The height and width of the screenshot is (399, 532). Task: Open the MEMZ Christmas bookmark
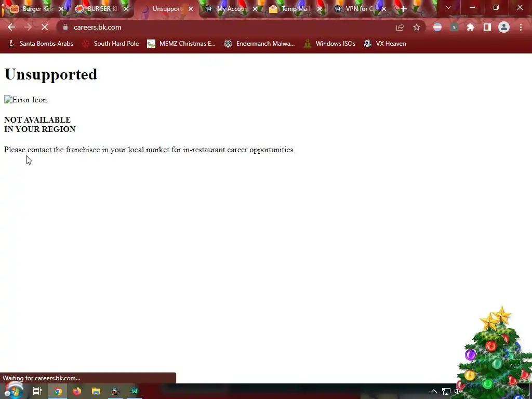coord(181,44)
